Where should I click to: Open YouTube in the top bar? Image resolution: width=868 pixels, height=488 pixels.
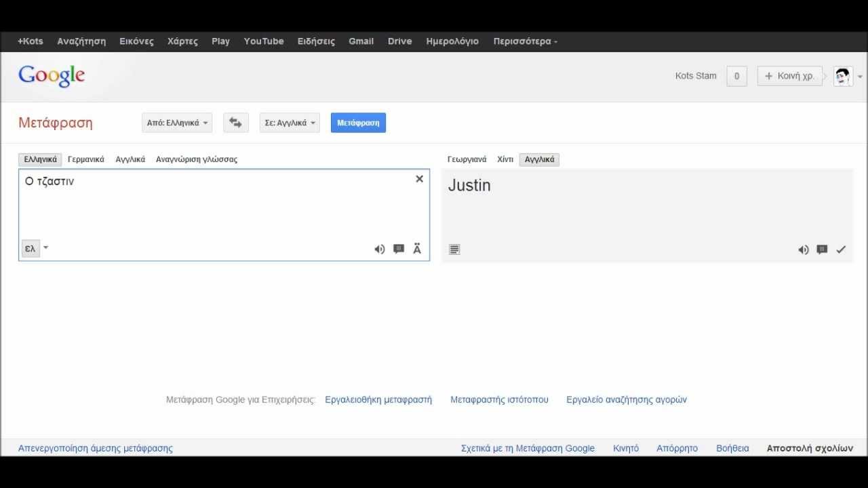(264, 41)
